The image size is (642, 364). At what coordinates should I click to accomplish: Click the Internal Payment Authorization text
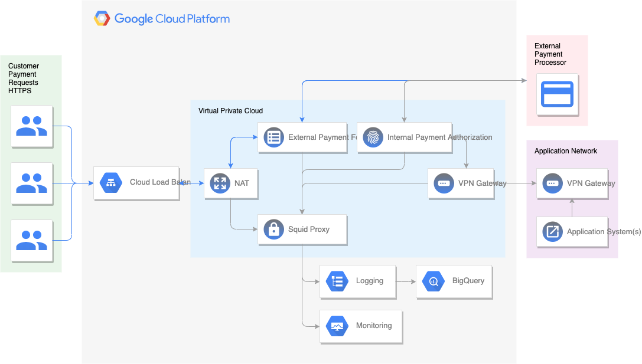tap(440, 137)
